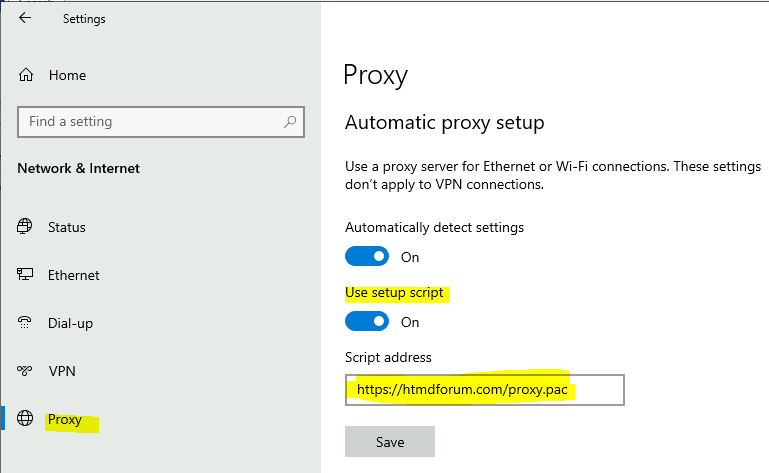Disable the Use setup script toggle
The image size is (769, 473).
pos(366,322)
